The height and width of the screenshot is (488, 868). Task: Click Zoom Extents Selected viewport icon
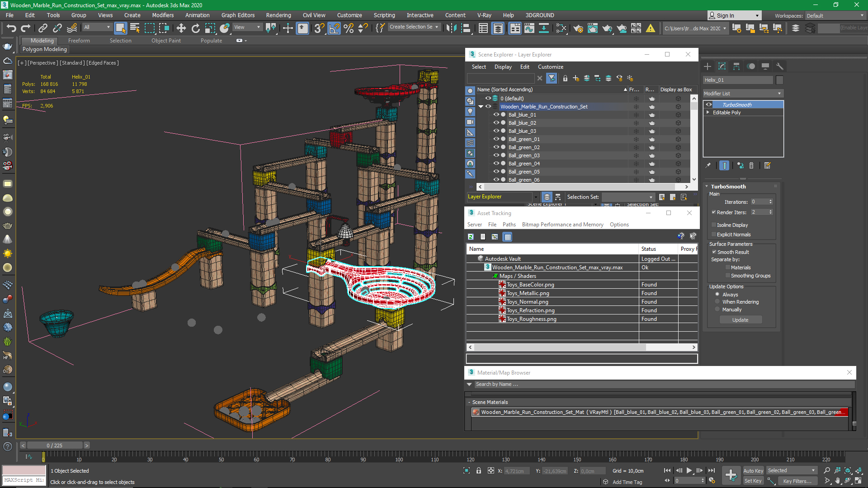848,470
